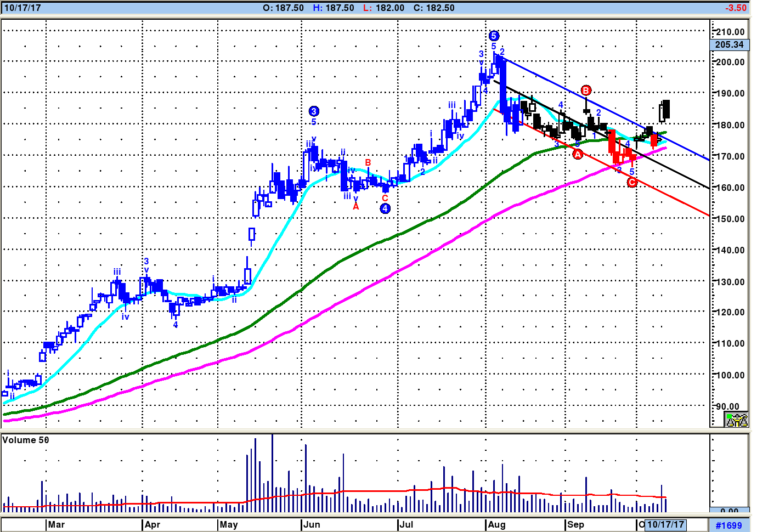Select the circled blue wave 3 marker

[x=314, y=111]
